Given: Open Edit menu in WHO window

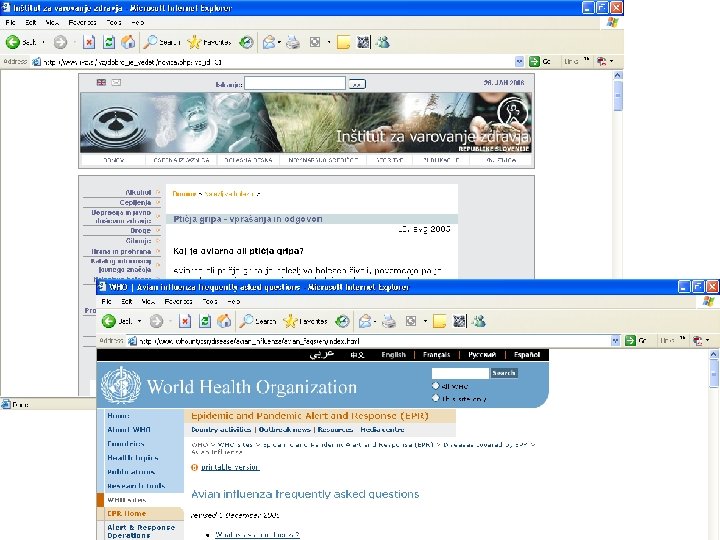Looking at the screenshot, I should point(127,302).
